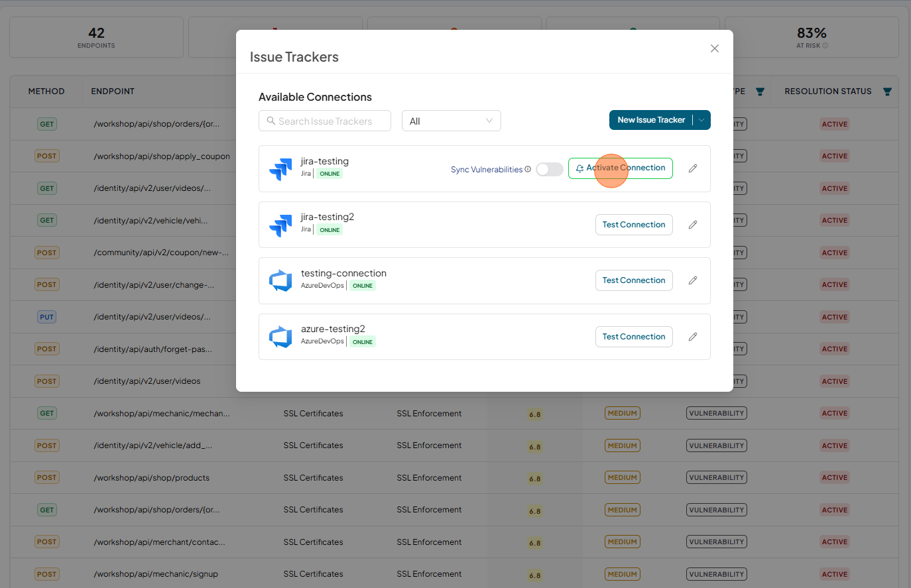Click ONLINE badge under azure-testing2
Screen dimensions: 911x588
tap(363, 342)
